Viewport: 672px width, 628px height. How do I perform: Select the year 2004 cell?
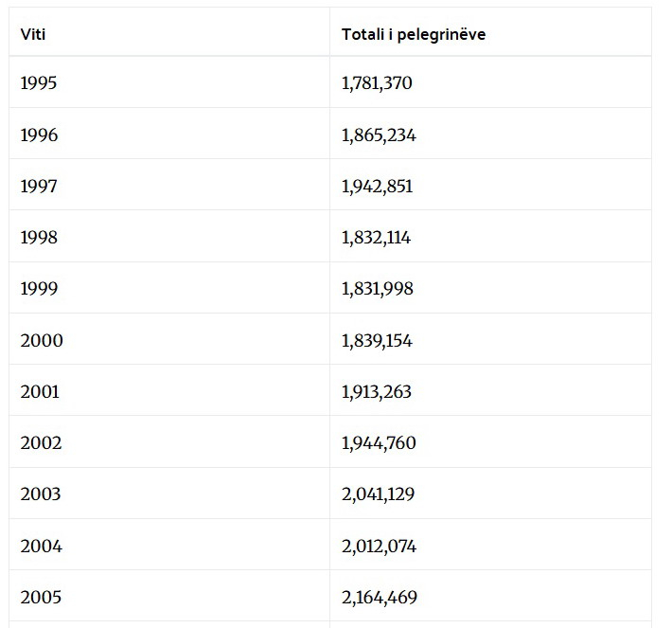42,547
